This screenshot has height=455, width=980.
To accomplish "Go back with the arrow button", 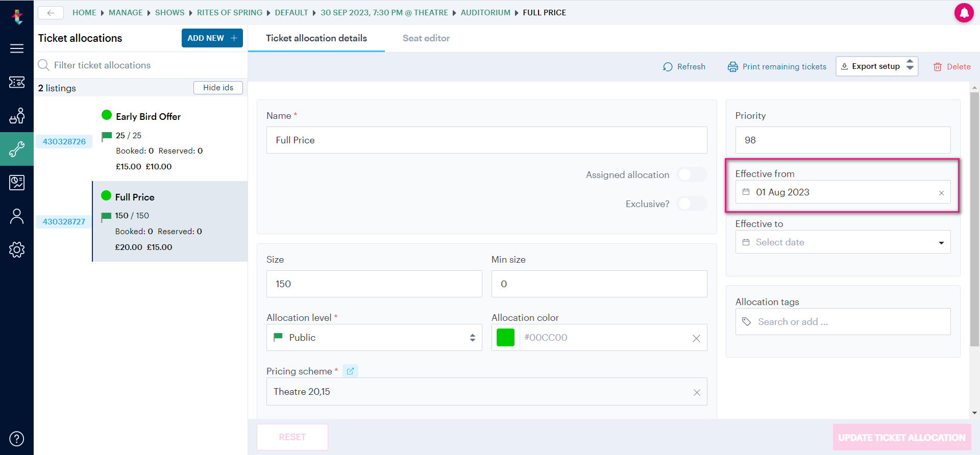I will pos(51,13).
